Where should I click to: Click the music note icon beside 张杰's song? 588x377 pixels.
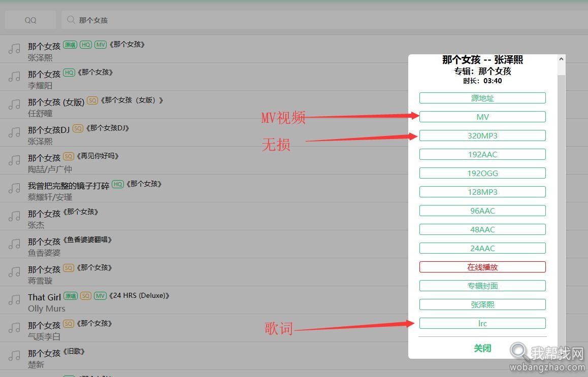pos(14,216)
